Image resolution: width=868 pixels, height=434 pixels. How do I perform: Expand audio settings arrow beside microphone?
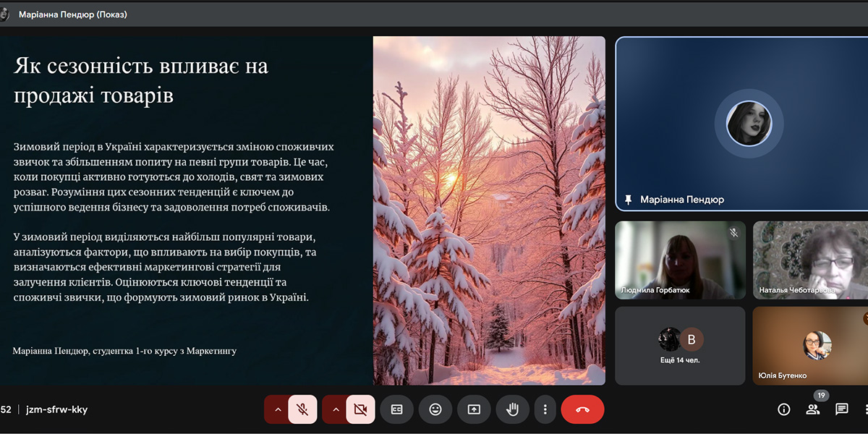pyautogui.click(x=277, y=409)
